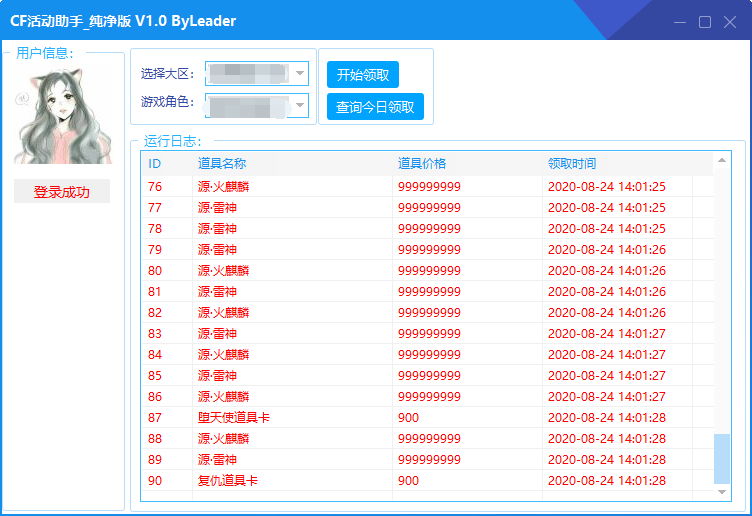Maximize the window
Image resolution: width=752 pixels, height=516 pixels.
[x=704, y=22]
